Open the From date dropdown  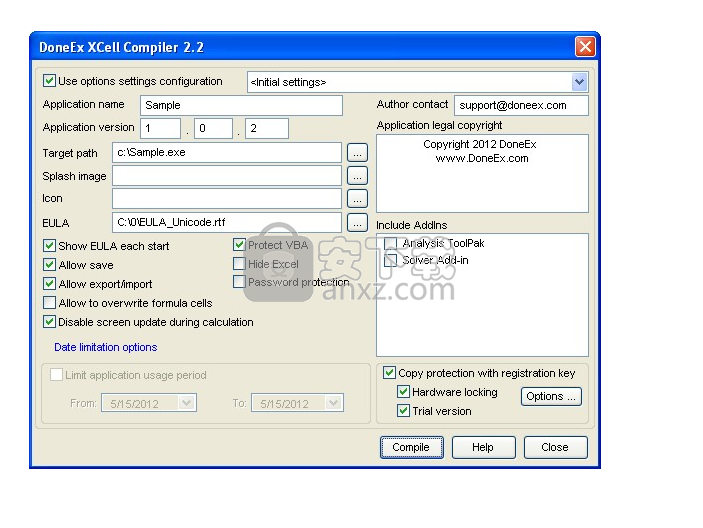click(187, 403)
